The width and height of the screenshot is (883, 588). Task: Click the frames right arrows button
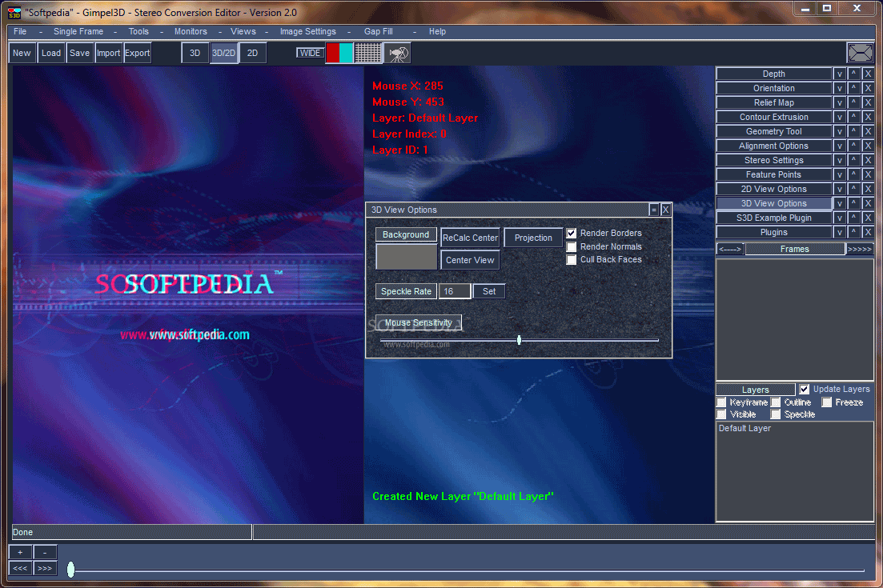(x=859, y=249)
